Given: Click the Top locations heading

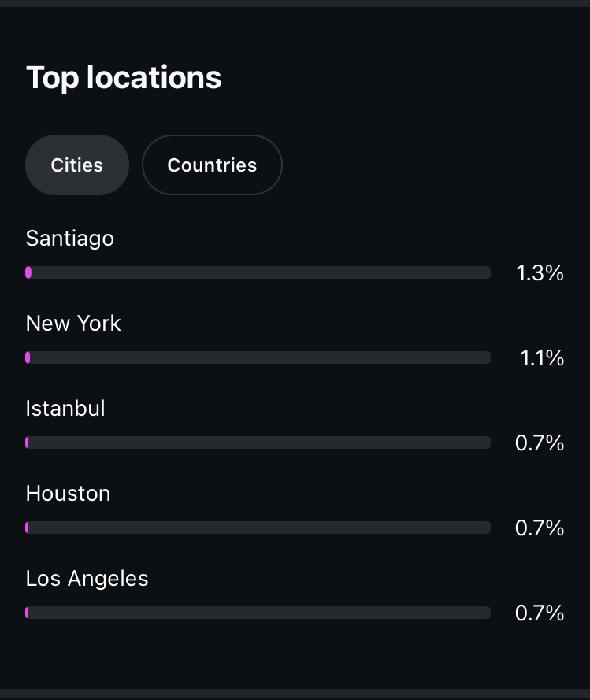Looking at the screenshot, I should click(124, 78).
